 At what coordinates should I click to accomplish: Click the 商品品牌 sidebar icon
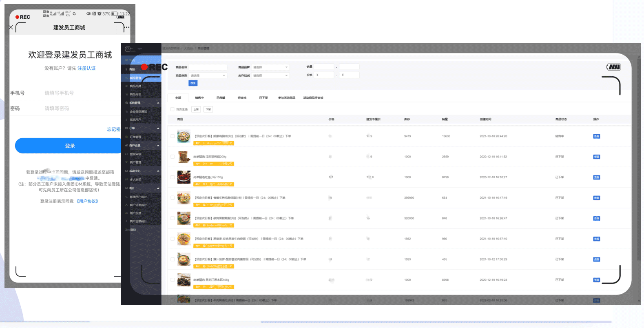click(x=126, y=86)
